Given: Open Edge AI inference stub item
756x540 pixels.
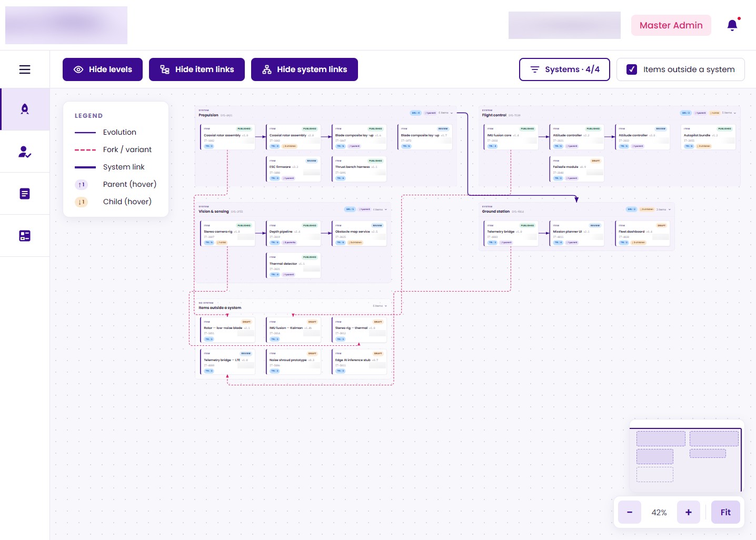Looking at the screenshot, I should pos(359,362).
